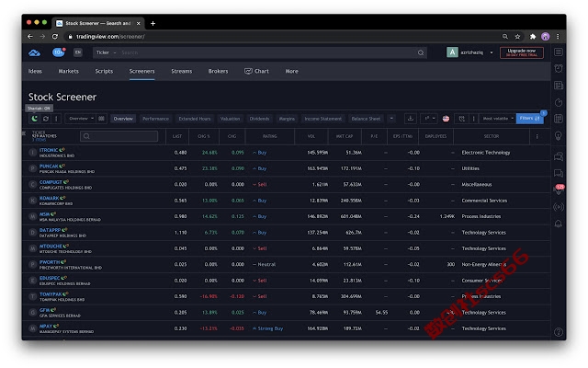Open the Screeners menu
The image size is (588, 368).
pos(141,71)
